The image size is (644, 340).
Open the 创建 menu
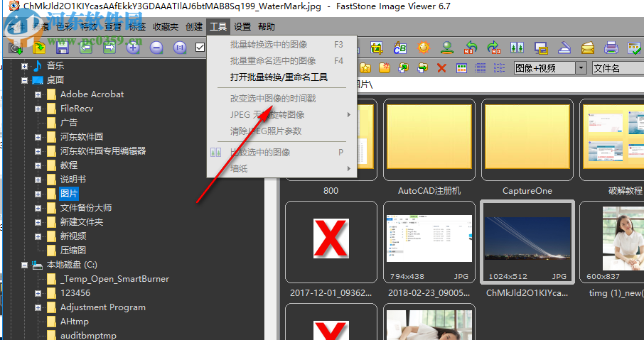(x=194, y=27)
